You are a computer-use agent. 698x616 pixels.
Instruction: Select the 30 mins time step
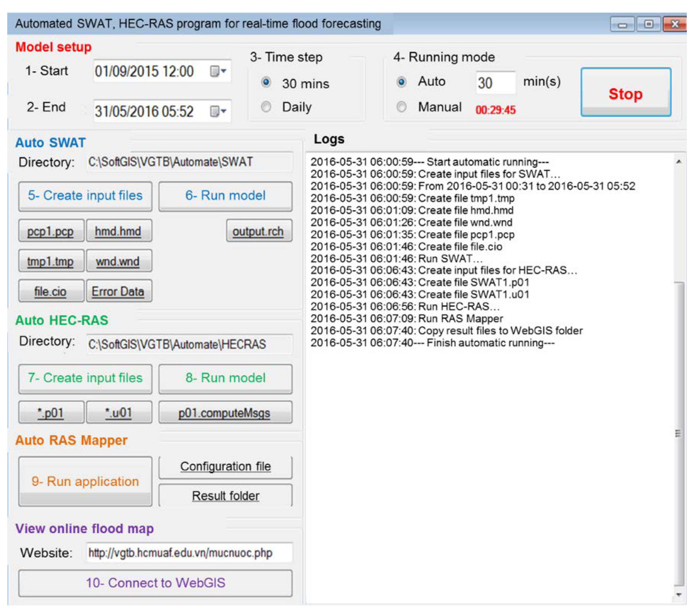(266, 82)
